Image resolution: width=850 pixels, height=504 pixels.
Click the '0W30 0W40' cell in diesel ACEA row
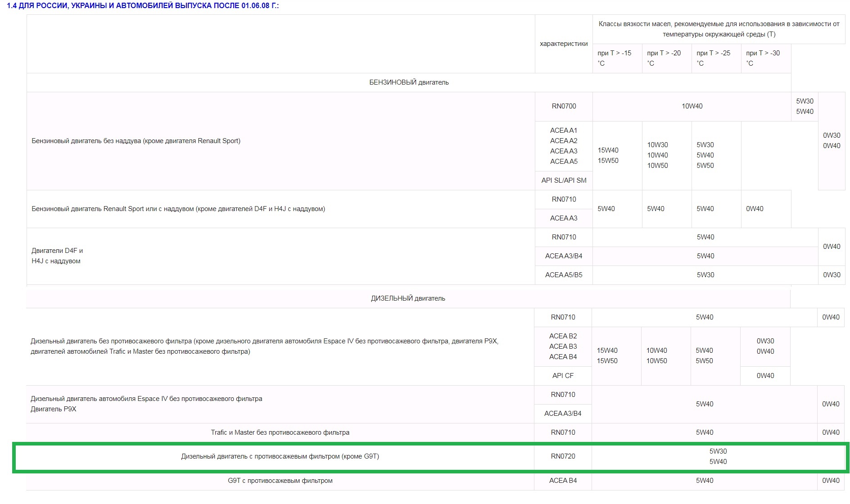(x=765, y=346)
